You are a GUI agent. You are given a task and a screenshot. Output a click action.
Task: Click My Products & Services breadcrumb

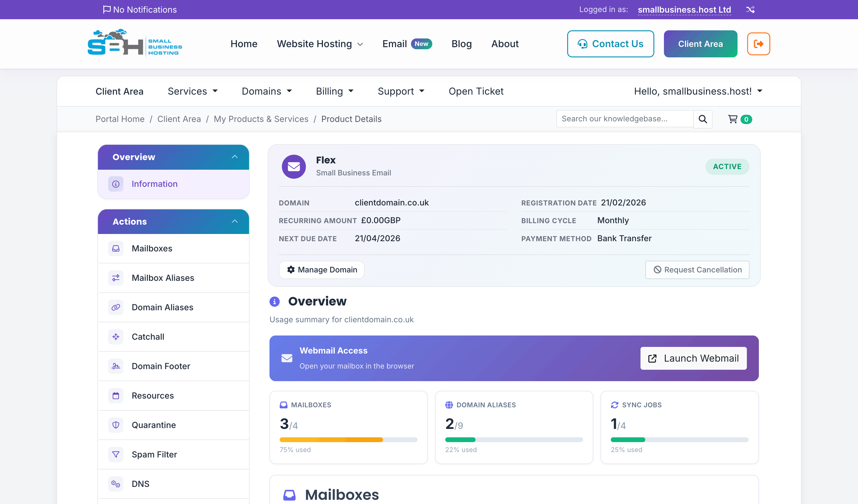[x=261, y=119]
